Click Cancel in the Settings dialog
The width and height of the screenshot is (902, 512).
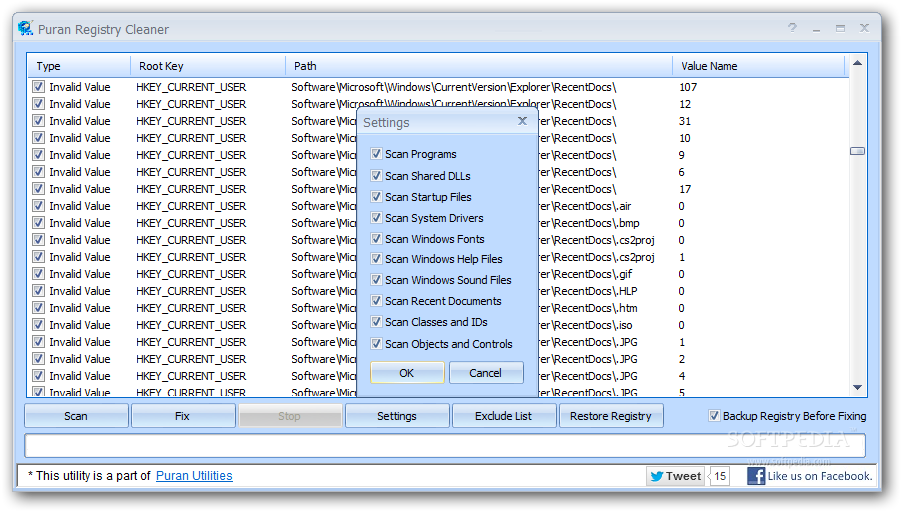coord(486,373)
